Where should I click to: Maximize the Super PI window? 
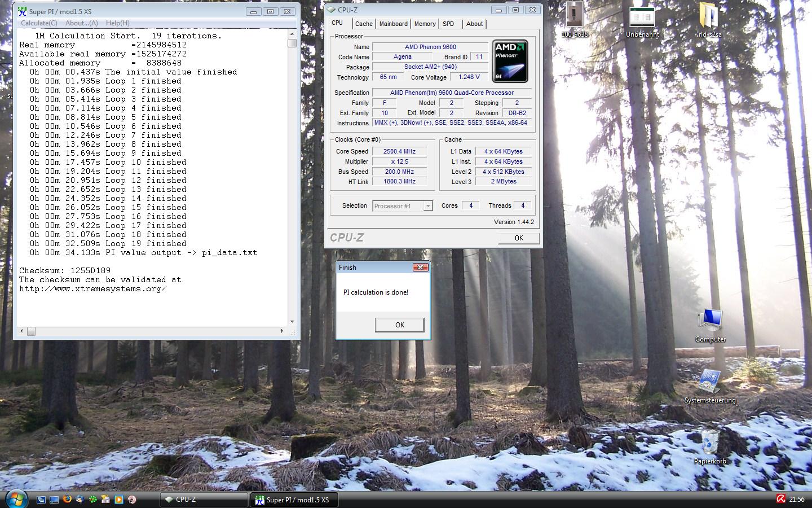click(270, 11)
